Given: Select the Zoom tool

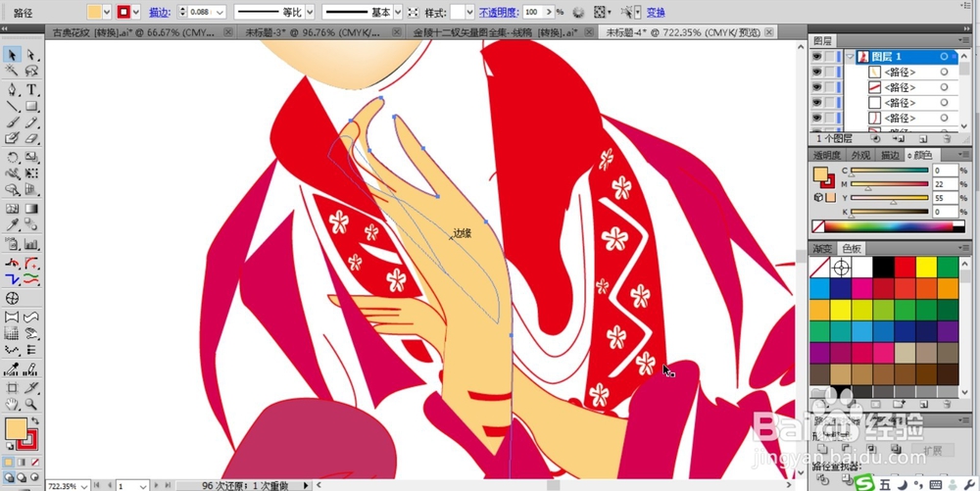Looking at the screenshot, I should [31, 405].
